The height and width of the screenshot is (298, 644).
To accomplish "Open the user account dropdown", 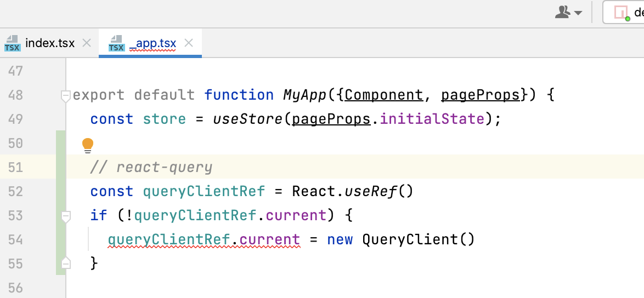I will click(568, 13).
